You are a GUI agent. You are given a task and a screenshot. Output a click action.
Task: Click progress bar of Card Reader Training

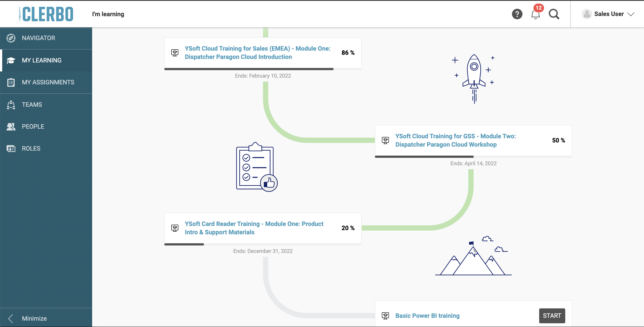(263, 244)
